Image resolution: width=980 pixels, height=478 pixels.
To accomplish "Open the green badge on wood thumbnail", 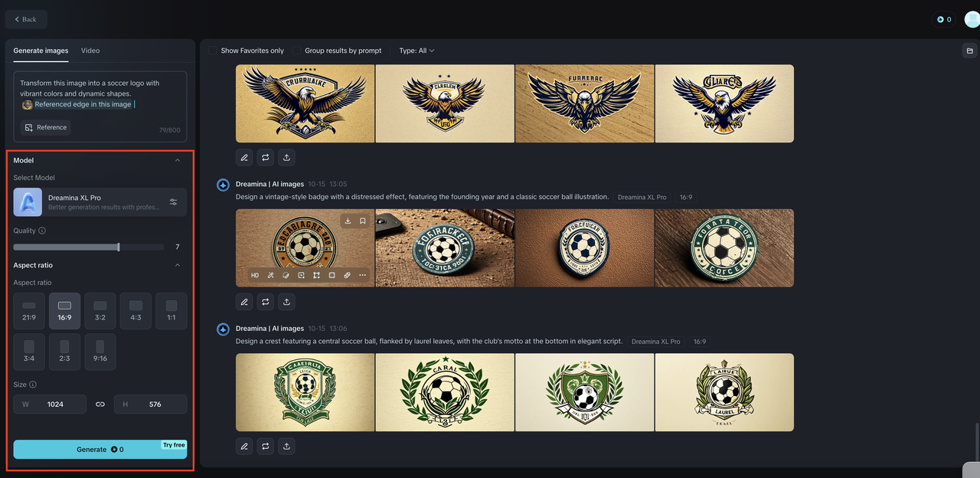I will [724, 248].
